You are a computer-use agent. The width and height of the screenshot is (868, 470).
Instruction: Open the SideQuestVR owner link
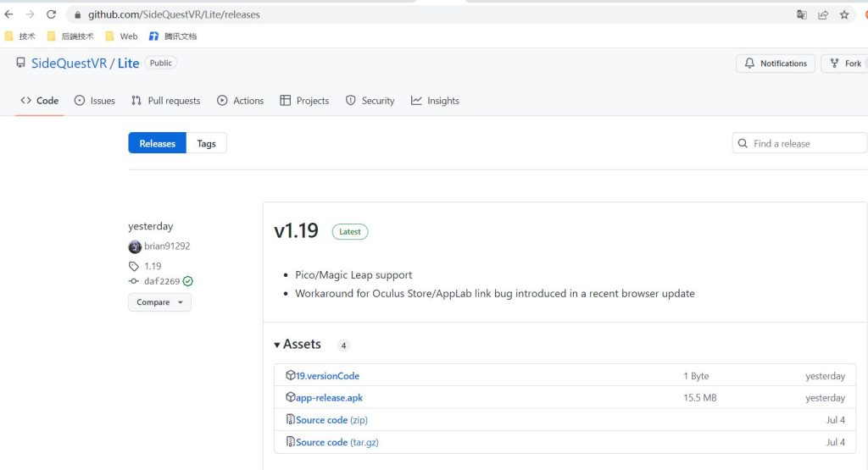[x=70, y=63]
